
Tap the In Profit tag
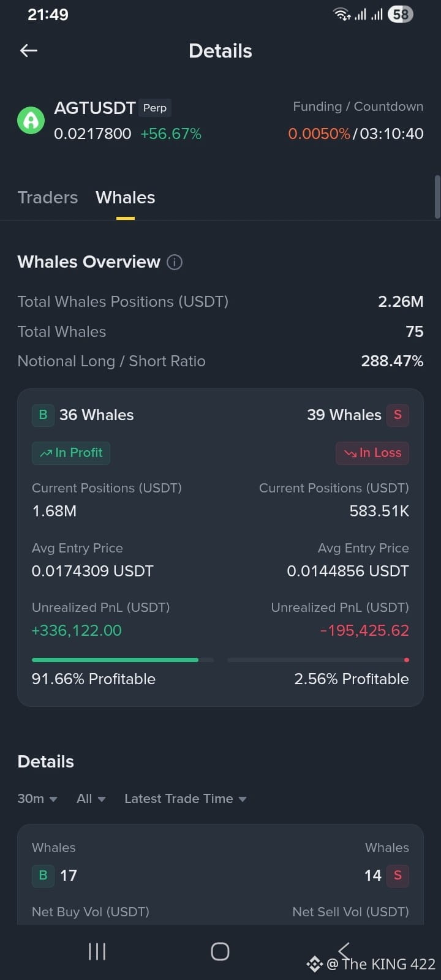coord(71,453)
